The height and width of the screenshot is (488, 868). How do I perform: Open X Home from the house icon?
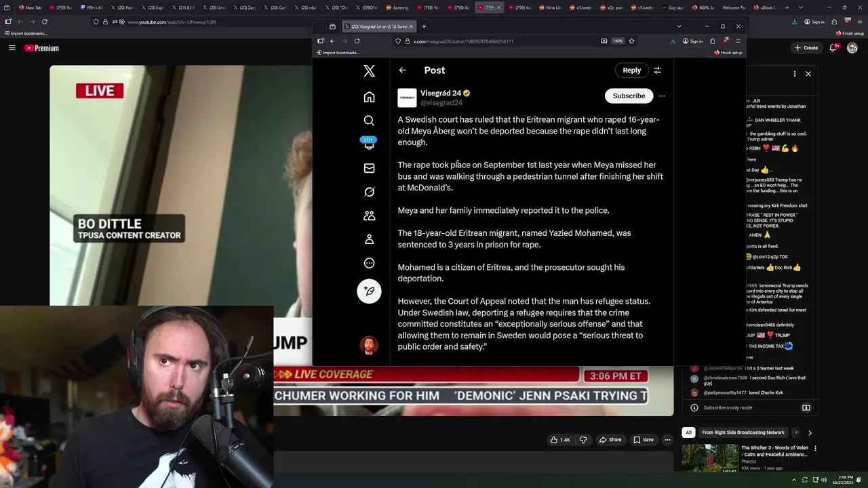click(x=369, y=97)
